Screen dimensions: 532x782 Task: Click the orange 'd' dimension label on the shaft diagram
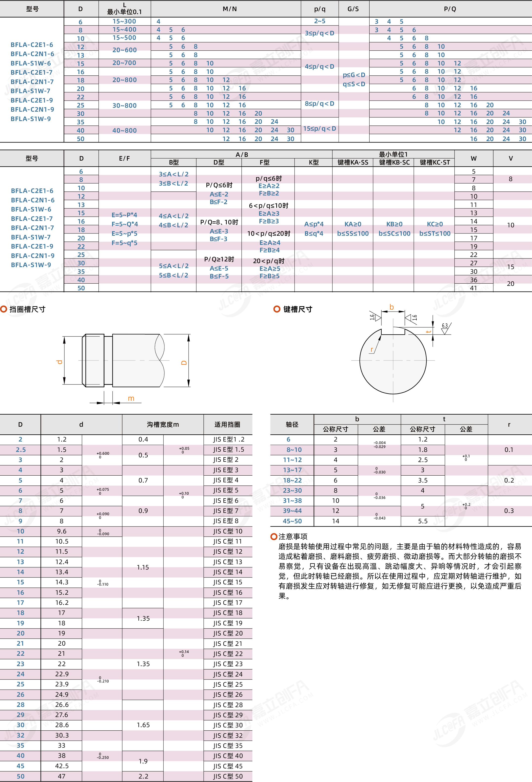coord(59,362)
